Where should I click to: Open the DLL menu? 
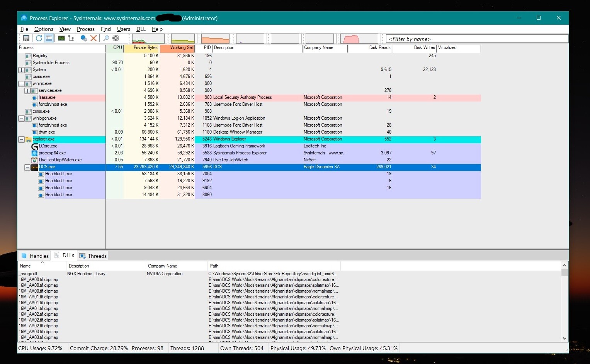click(141, 29)
